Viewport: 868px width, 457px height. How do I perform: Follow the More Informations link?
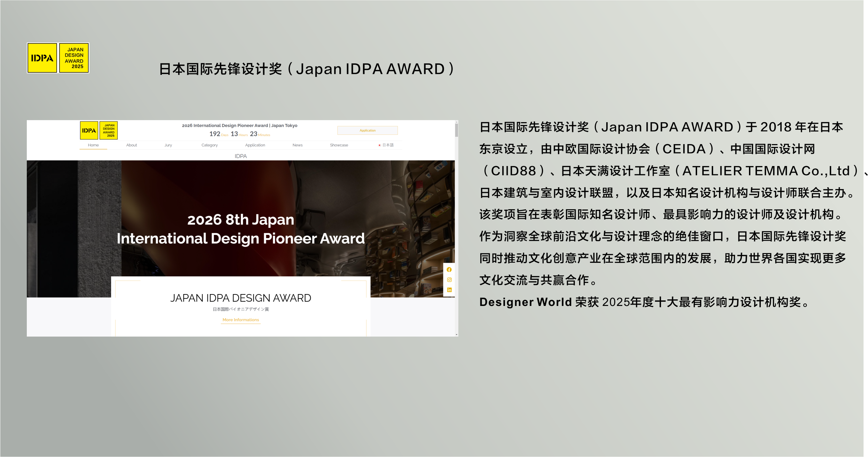[x=240, y=320]
